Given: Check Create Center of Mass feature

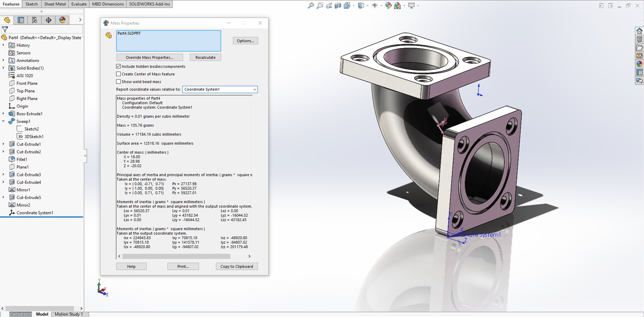Looking at the screenshot, I should pyautogui.click(x=118, y=74).
